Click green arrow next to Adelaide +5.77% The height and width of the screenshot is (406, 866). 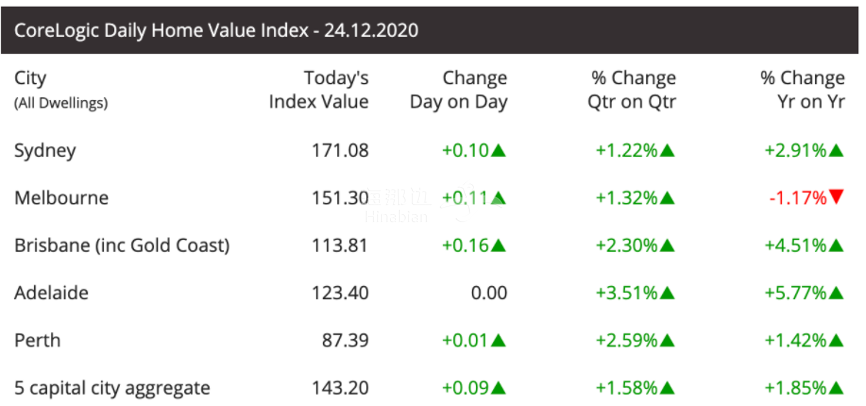(836, 293)
